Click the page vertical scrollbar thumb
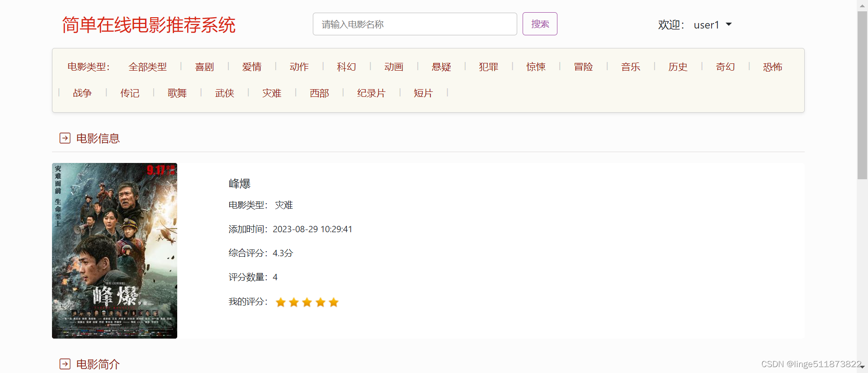 click(862, 95)
